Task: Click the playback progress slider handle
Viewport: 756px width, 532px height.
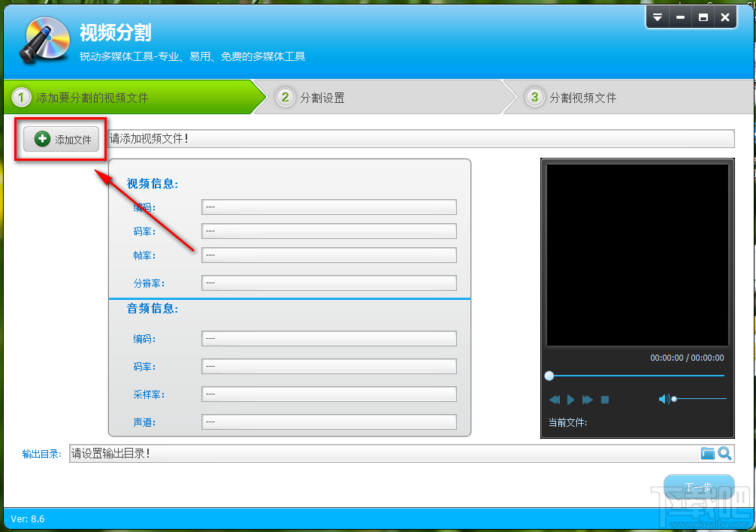Action: [x=549, y=376]
